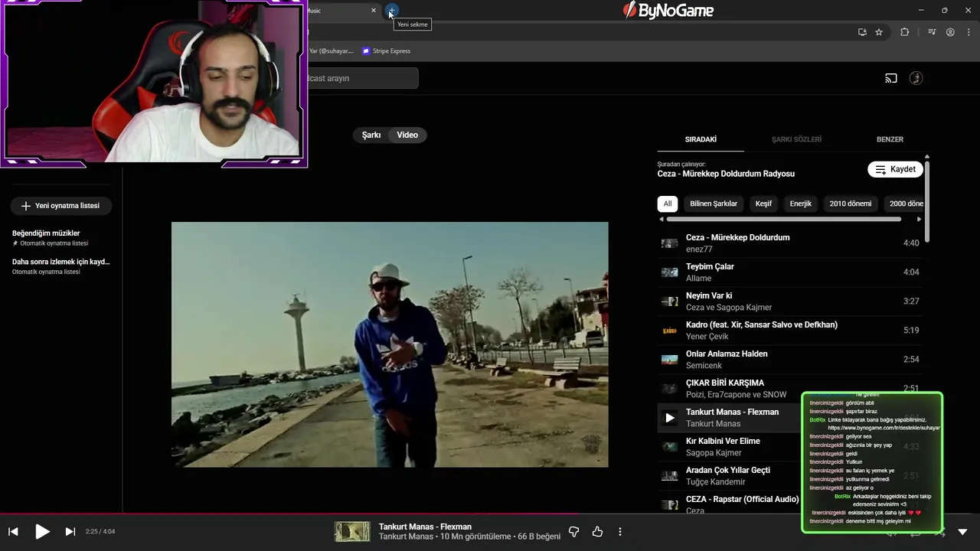The height and width of the screenshot is (551, 980).
Task: Open Daha sonra izlemek için kayd... playlist
Action: (61, 266)
